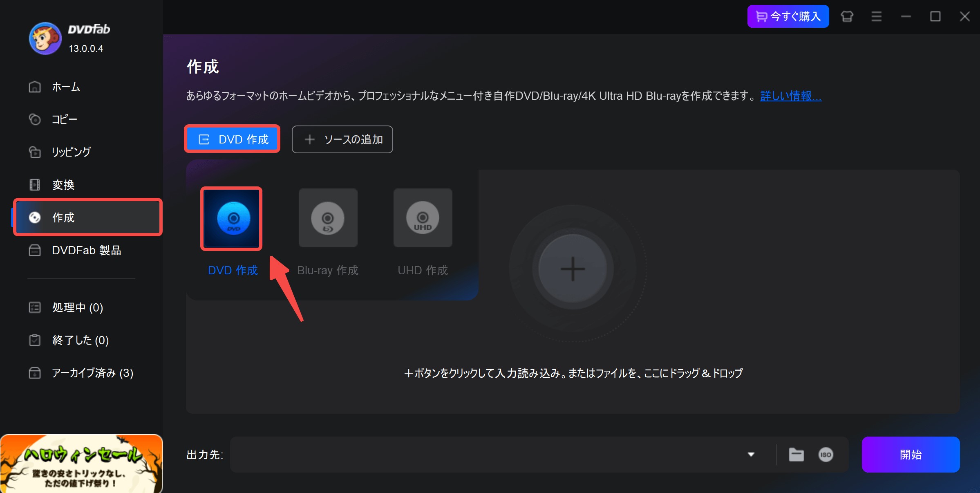The image size is (980, 493).
Task: Expand the 出力先 output dropdown arrow
Action: 751,455
